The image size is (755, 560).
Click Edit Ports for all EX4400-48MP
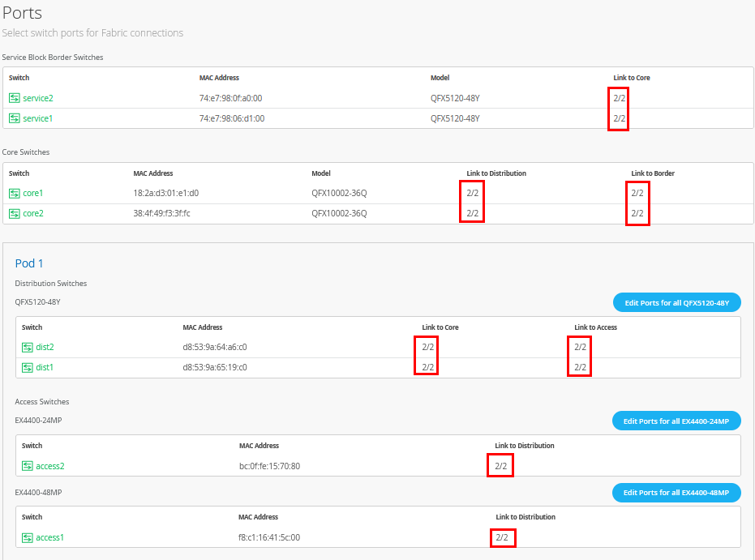click(676, 492)
